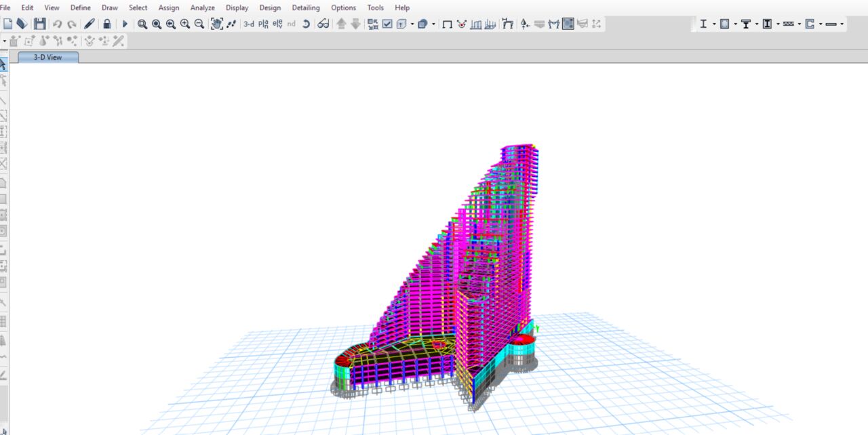Expand the arrow after Concrete Frame Design icon

tap(735, 24)
